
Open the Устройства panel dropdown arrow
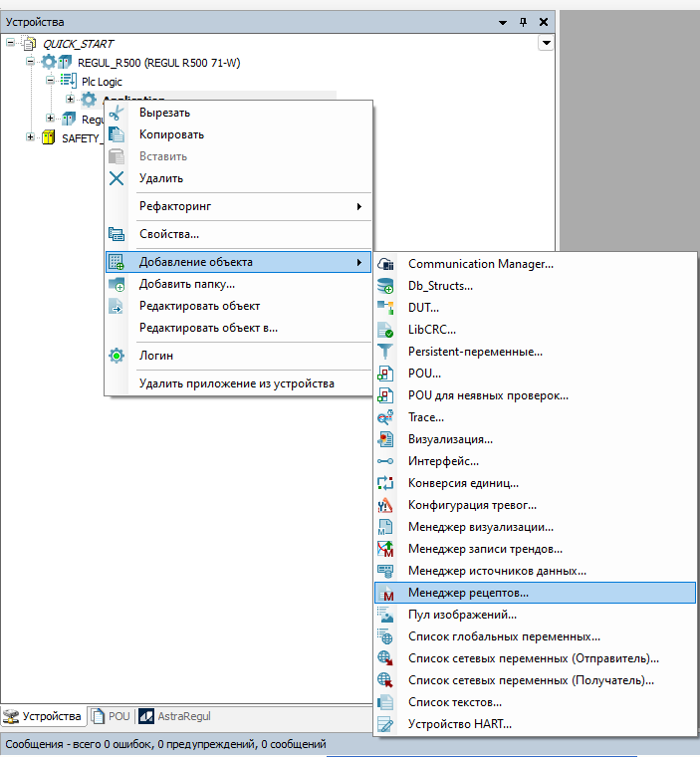(x=546, y=43)
